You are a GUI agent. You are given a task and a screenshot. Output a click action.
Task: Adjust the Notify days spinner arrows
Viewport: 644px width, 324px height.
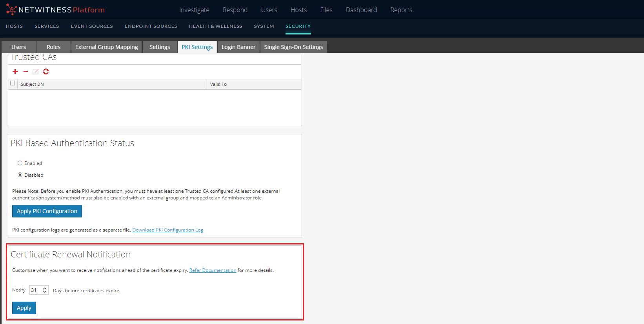pos(45,290)
